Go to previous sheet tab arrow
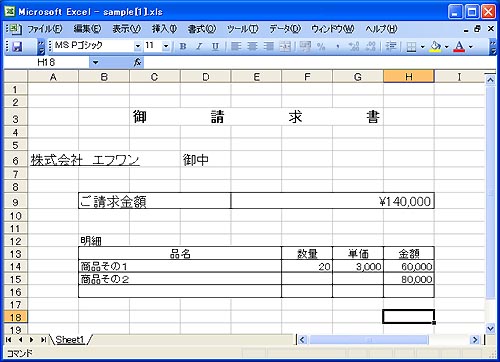 [21, 340]
